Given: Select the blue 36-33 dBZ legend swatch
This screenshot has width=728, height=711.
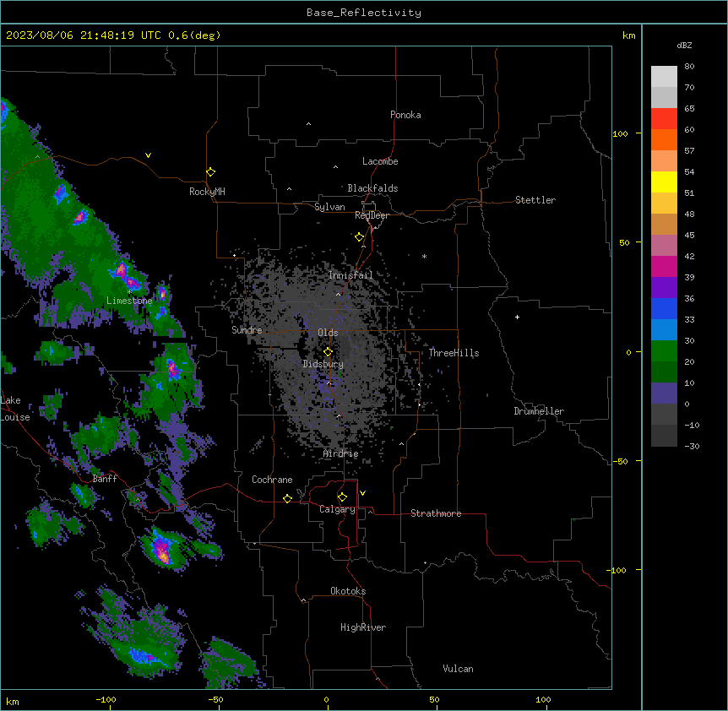Looking at the screenshot, I should pyautogui.click(x=664, y=308).
